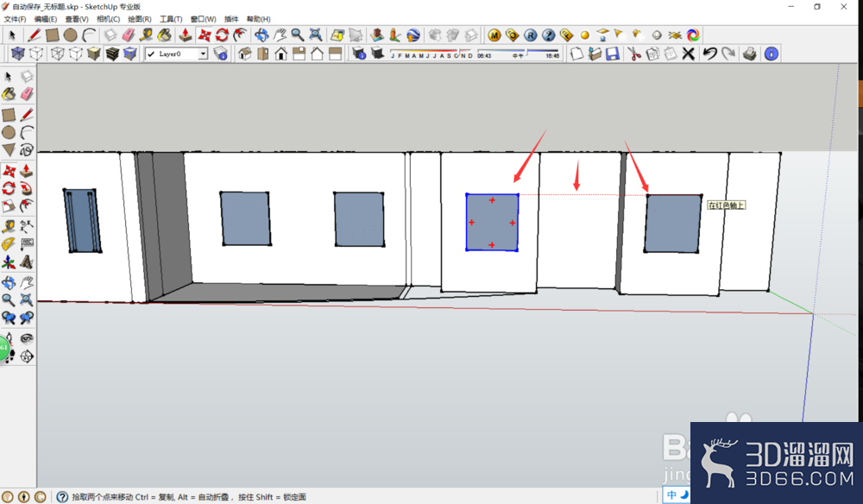Cut with scissors icon
Viewport: 863px width, 504px height.
(x=634, y=54)
